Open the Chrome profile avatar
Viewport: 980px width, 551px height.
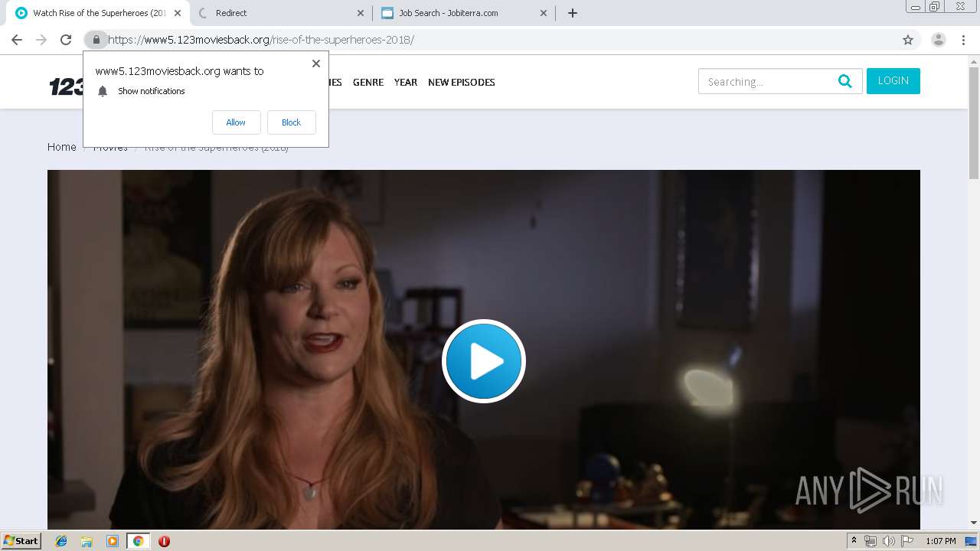click(939, 40)
